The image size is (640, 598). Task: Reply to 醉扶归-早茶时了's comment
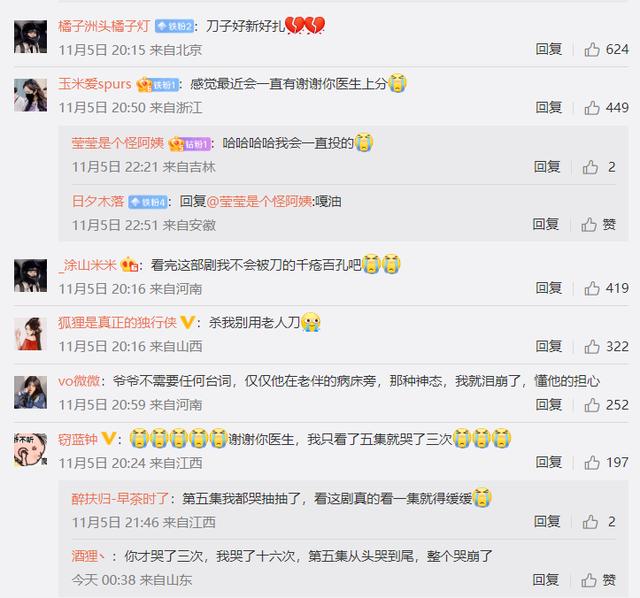point(547,522)
